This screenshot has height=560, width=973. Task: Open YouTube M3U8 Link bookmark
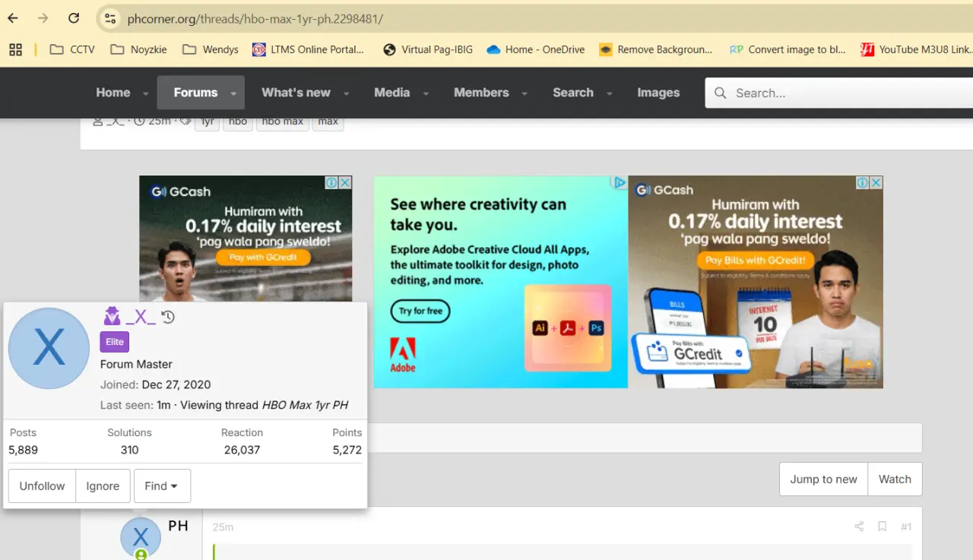click(x=916, y=49)
